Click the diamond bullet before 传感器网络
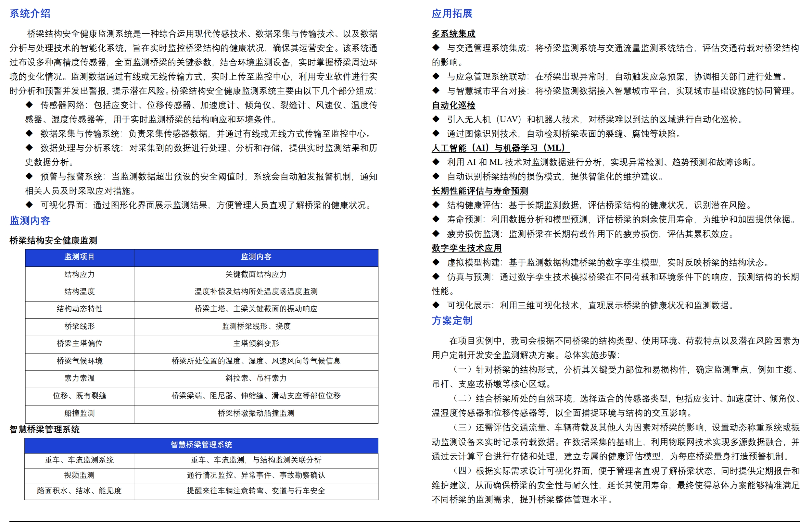The width and height of the screenshot is (812, 532). pos(29,105)
